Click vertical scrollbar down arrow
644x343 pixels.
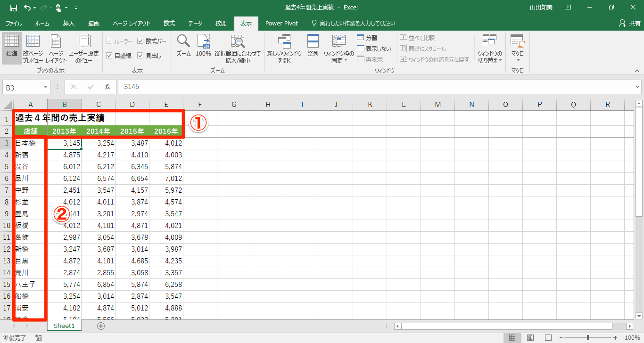point(639,316)
